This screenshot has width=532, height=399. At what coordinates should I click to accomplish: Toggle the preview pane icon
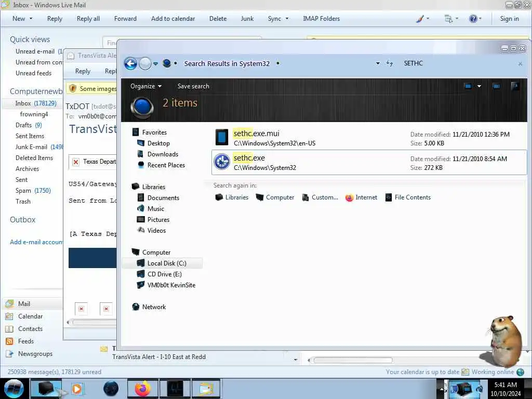click(496, 86)
